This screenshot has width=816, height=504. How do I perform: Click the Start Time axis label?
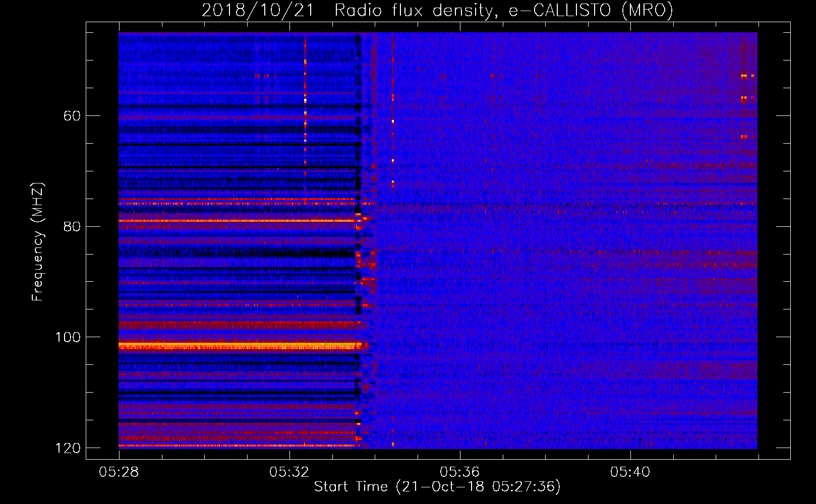coord(437,486)
